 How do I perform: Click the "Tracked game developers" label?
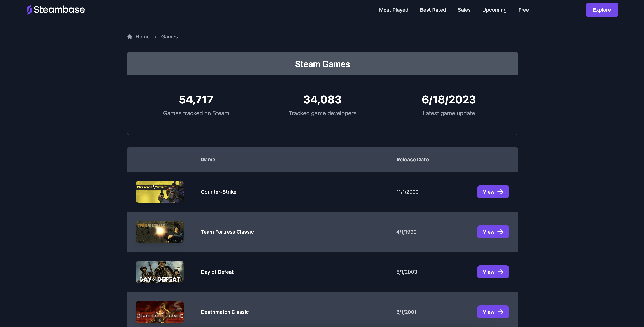322,113
